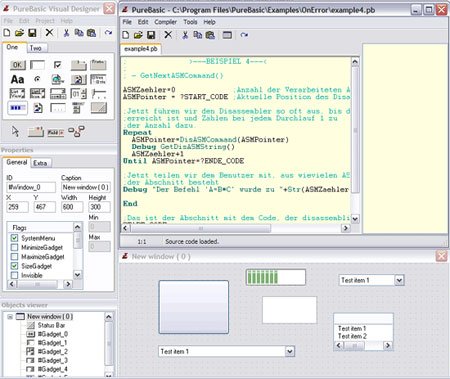
Task: Open a file from Visual Designer toolbar
Action: pos(19,33)
